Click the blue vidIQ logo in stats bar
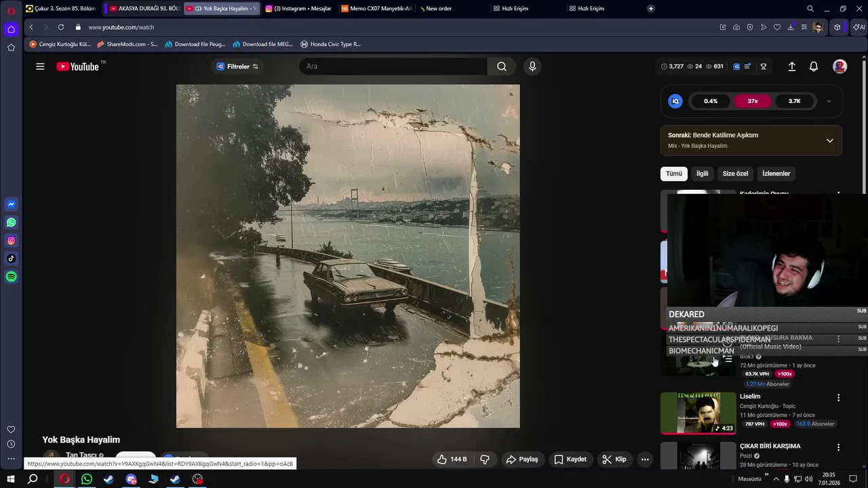Viewport: 868px width, 488px height. pos(736,66)
